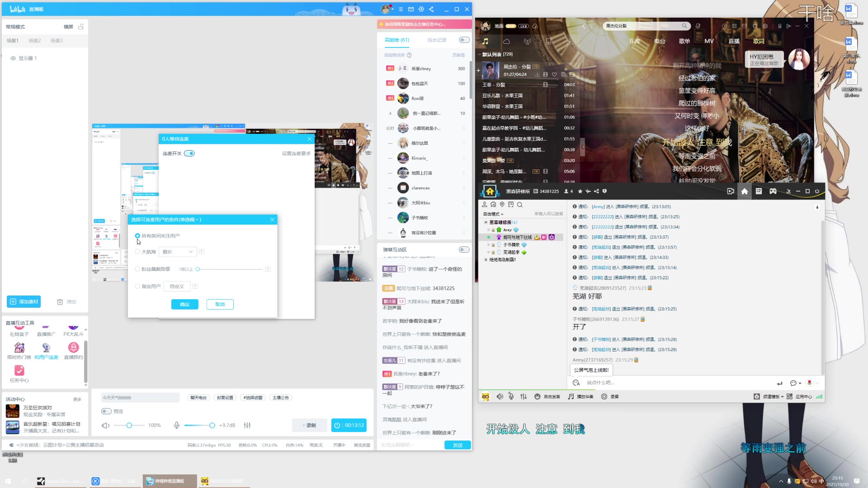Click the search icon in YY channel sidebar
This screenshot has height=488, width=868.
[x=520, y=205]
